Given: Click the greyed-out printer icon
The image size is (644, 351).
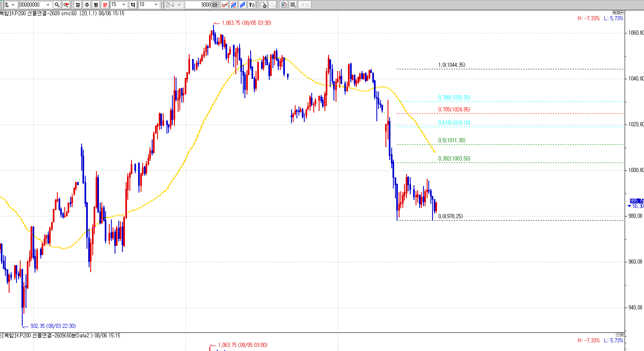Looking at the screenshot, I should (x=273, y=5).
